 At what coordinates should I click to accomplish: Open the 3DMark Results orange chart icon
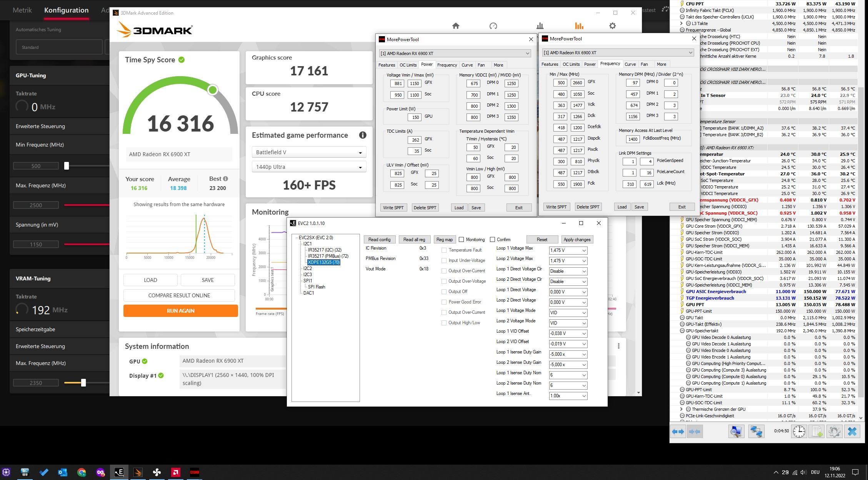pos(579,26)
